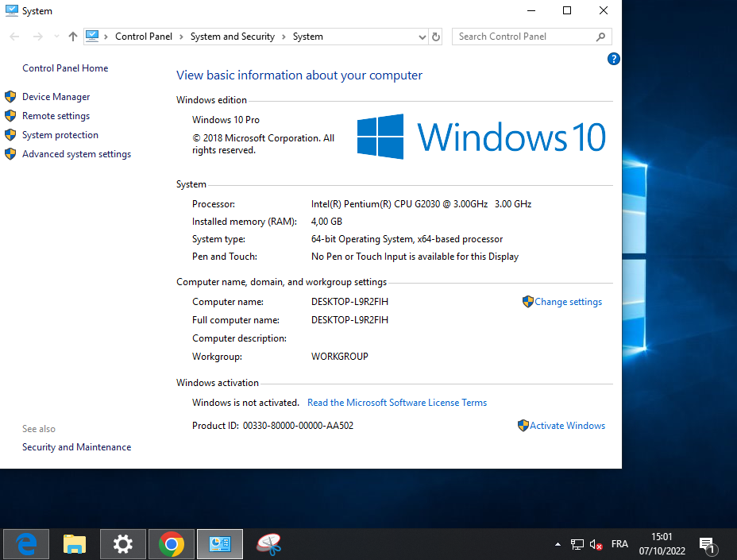Viewport: 737px width, 560px height.
Task: Open Remote settings link
Action: (56, 116)
